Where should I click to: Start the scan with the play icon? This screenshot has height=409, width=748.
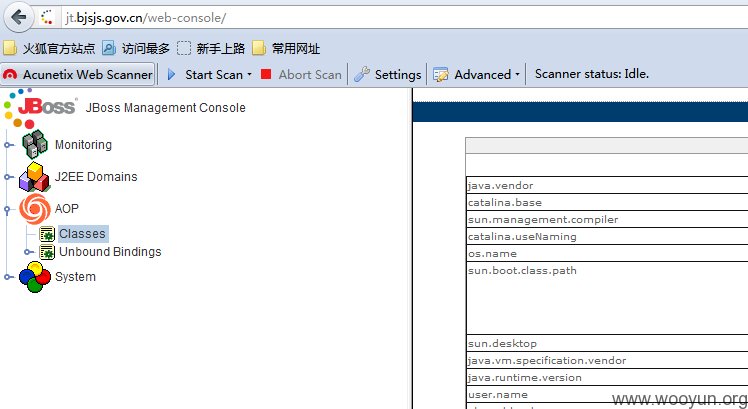(x=172, y=74)
